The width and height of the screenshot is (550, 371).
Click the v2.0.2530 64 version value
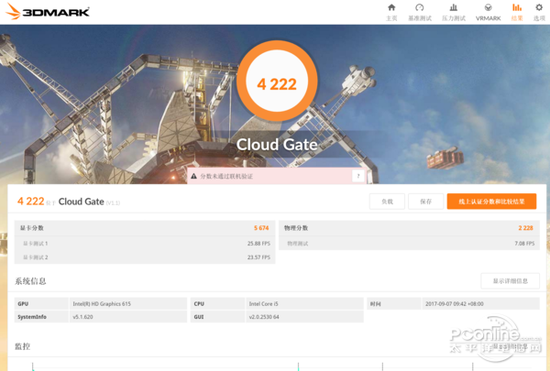pyautogui.click(x=264, y=317)
